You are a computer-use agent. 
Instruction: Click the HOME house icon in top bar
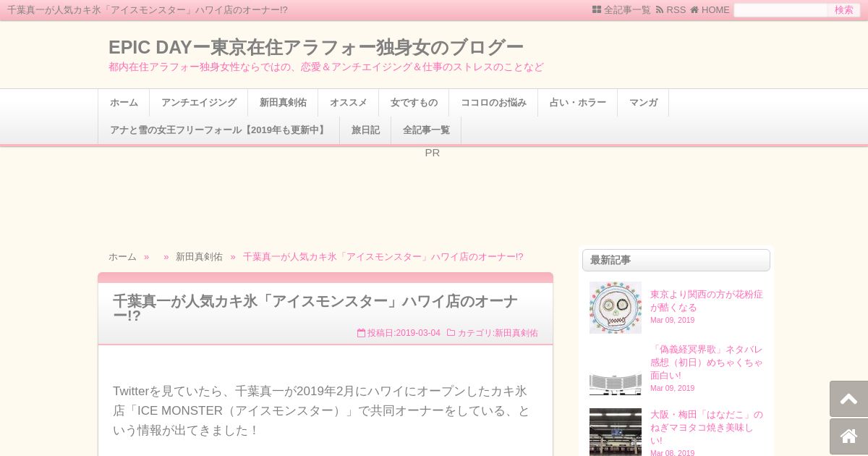point(694,10)
